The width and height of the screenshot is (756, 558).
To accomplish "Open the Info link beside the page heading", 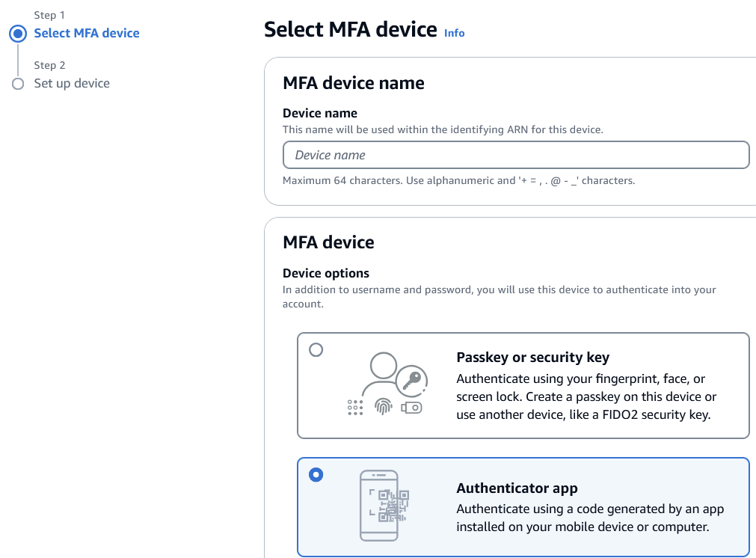I will [454, 33].
